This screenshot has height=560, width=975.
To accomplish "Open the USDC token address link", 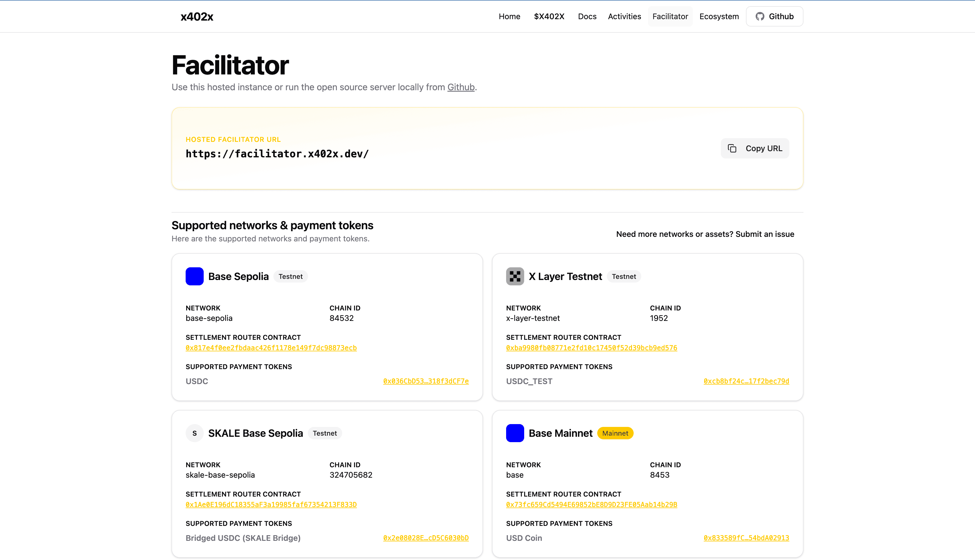I will [425, 381].
